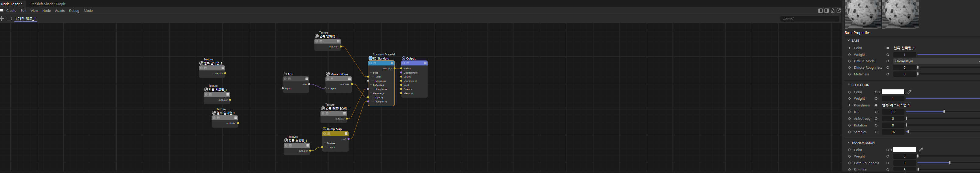The image size is (980, 173).
Task: Click the solo icon on the Abs node
Action: (285, 79)
